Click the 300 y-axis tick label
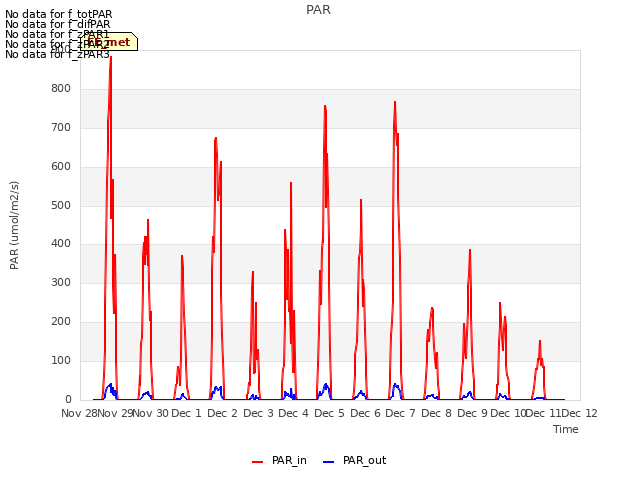Screen dimensions: 640x480 (61, 282)
